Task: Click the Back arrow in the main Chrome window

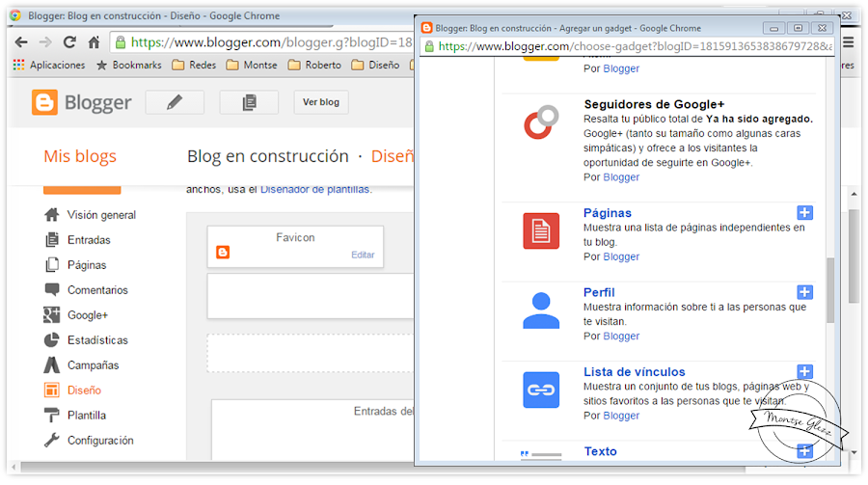Action: pos(21,42)
